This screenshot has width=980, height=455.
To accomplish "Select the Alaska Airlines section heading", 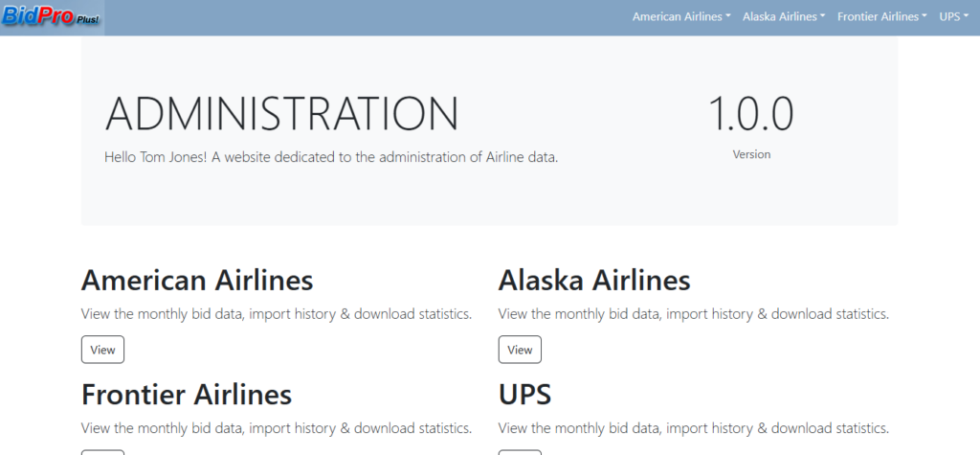I will click(x=594, y=281).
